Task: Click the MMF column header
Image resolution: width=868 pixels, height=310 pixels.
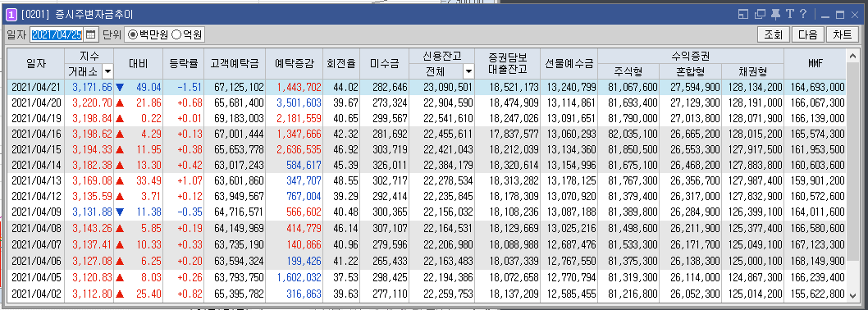Action: 815,64
